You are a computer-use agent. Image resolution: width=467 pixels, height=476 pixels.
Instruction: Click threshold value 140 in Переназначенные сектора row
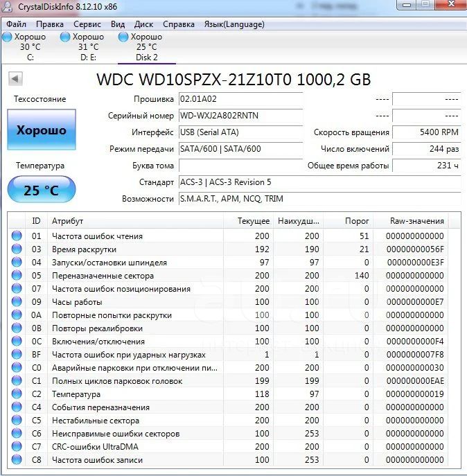pos(362,276)
